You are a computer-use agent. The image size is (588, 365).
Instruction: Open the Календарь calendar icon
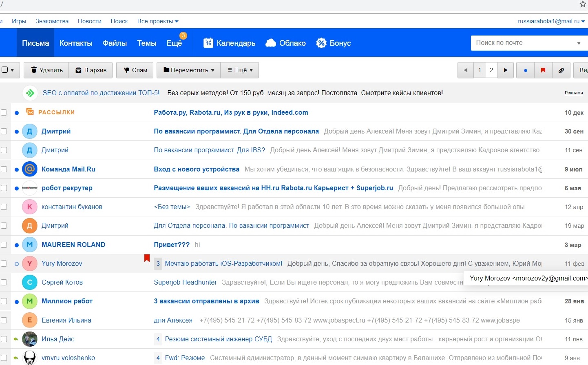click(x=208, y=43)
